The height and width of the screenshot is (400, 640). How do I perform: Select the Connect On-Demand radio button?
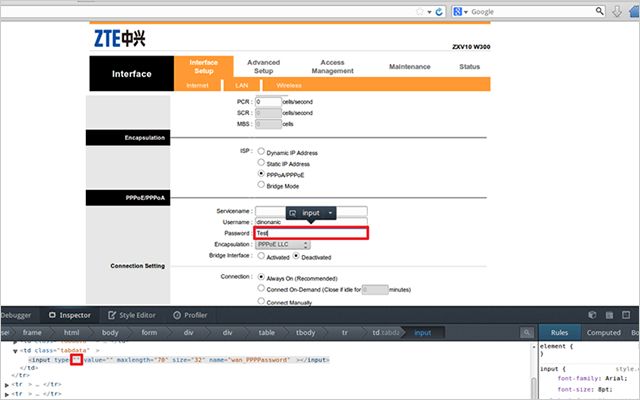click(x=261, y=288)
